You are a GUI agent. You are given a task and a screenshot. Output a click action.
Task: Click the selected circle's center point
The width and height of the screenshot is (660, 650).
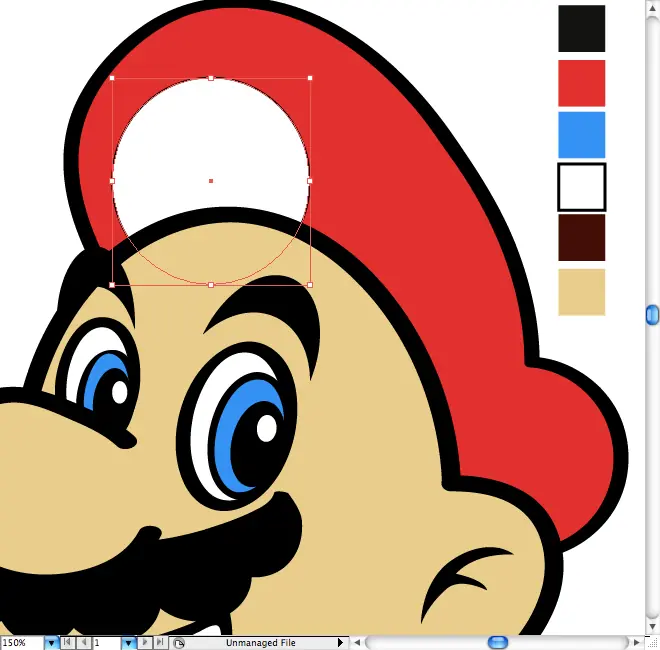point(211,181)
